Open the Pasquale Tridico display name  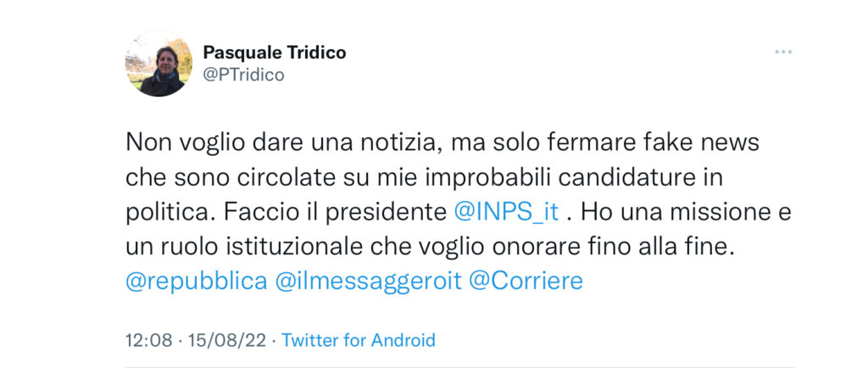coord(275,53)
